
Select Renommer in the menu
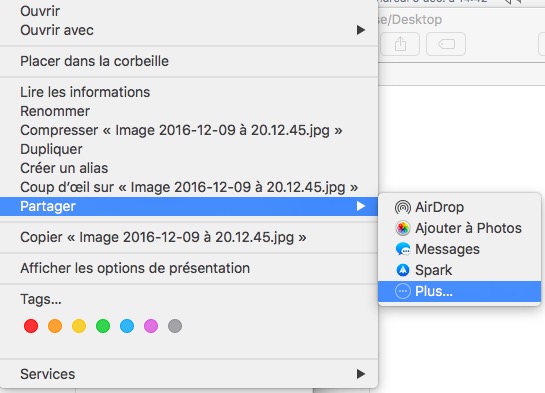coord(189,111)
